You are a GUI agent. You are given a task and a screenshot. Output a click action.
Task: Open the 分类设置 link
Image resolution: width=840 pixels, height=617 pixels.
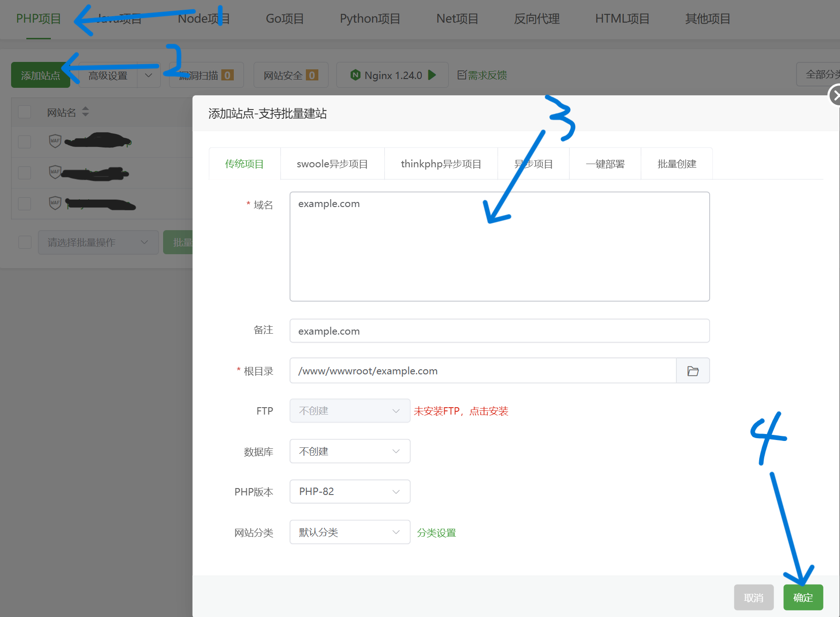click(x=437, y=532)
